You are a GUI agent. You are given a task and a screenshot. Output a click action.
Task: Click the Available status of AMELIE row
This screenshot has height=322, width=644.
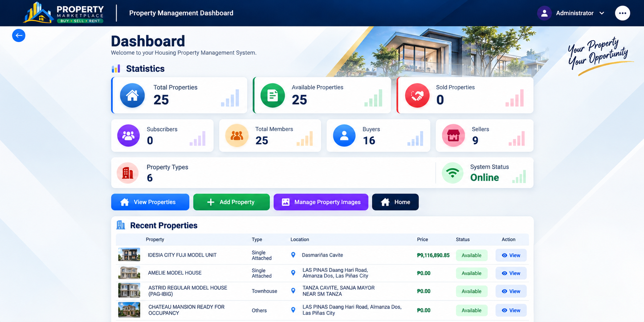[x=472, y=273]
